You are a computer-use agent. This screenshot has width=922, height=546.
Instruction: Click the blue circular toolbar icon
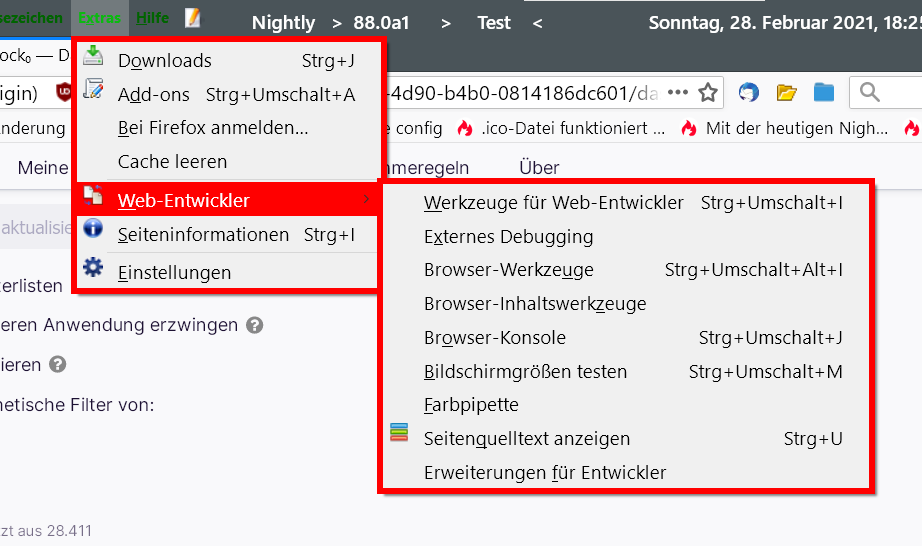(748, 93)
